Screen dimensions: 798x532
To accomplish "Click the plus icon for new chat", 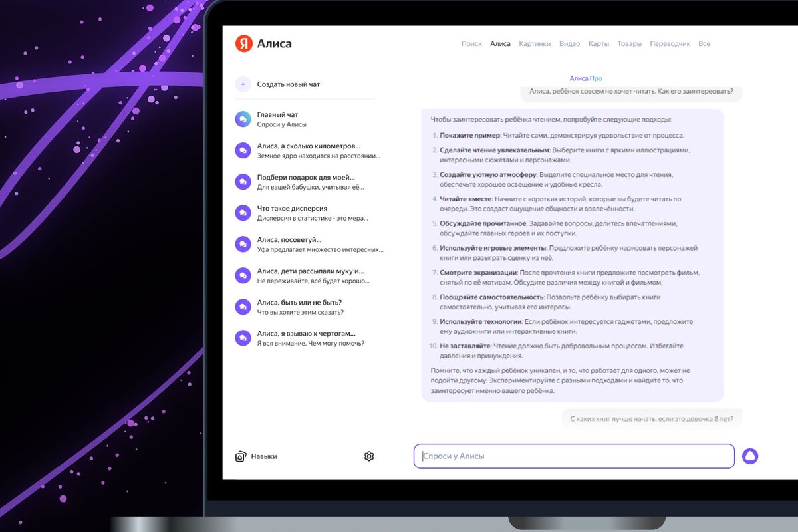I will 243,84.
